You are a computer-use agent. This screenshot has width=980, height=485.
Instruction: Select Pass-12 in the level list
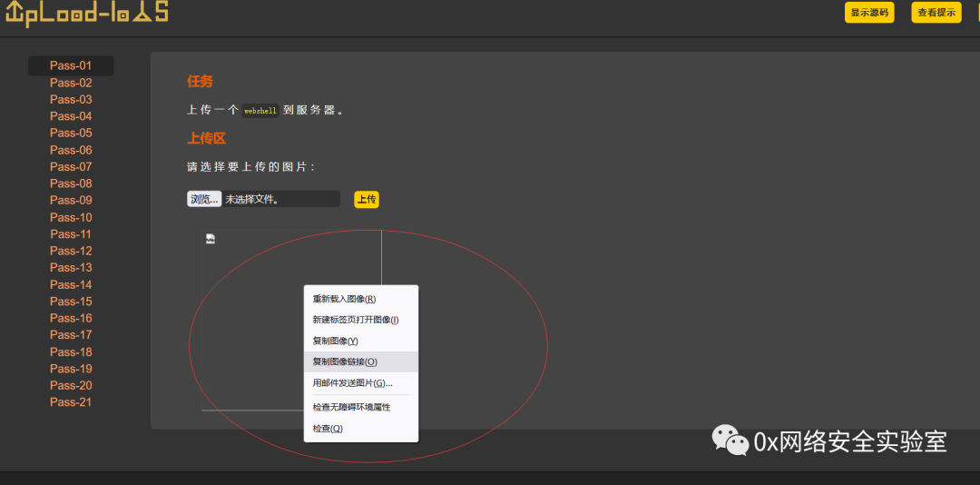pyautogui.click(x=71, y=251)
